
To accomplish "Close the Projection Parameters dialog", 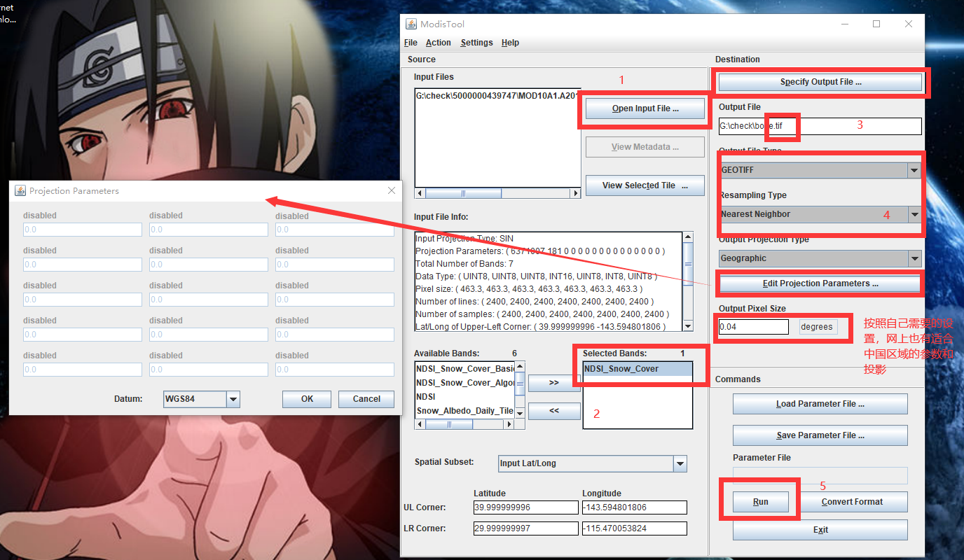I will [392, 190].
